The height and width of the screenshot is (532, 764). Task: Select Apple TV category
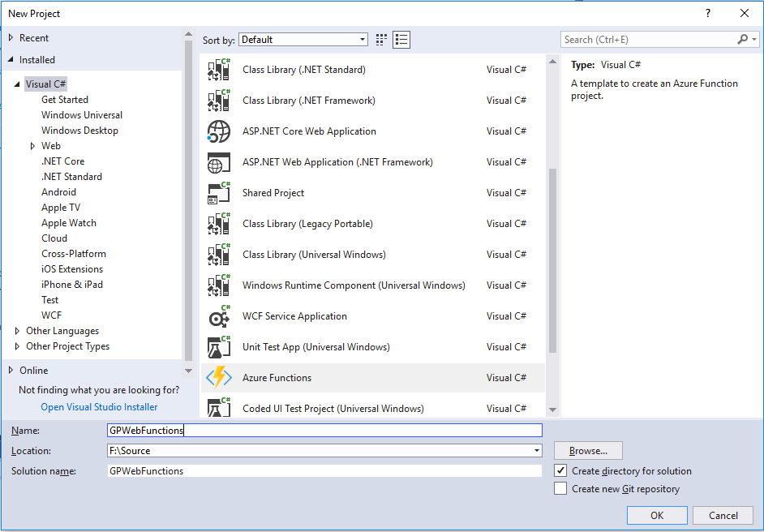(x=61, y=208)
